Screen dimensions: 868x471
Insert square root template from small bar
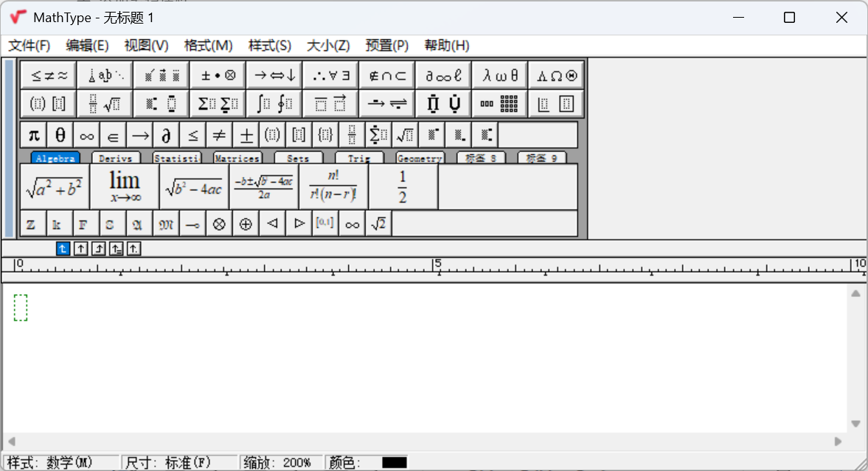[405, 135]
